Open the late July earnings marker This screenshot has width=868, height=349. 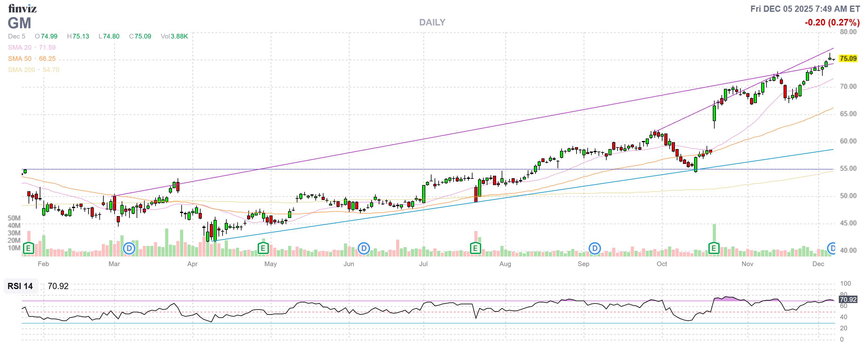tap(475, 249)
